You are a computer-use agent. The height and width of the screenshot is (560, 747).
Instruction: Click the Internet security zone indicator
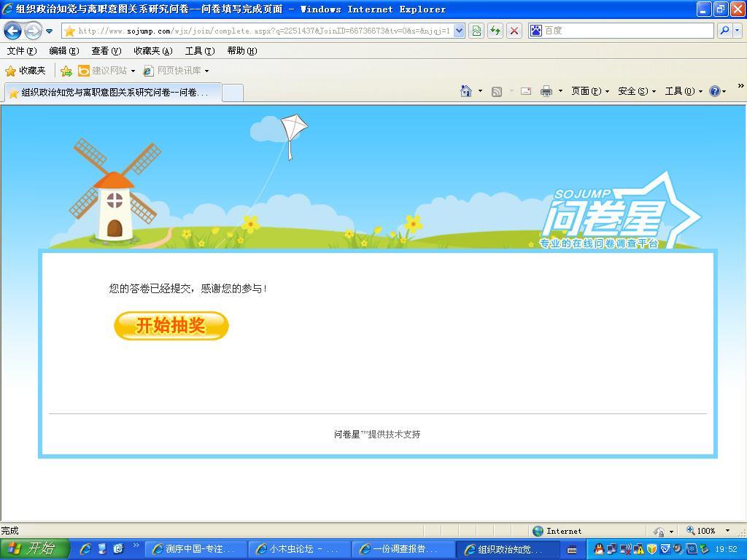[x=557, y=531]
